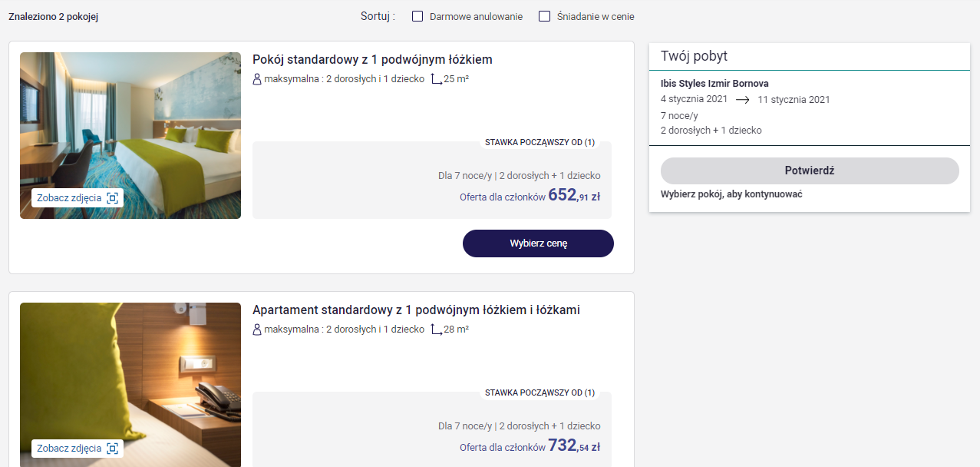This screenshot has height=467, width=980.
Task: Click the 652,91 zł member offer price
Action: (574, 195)
